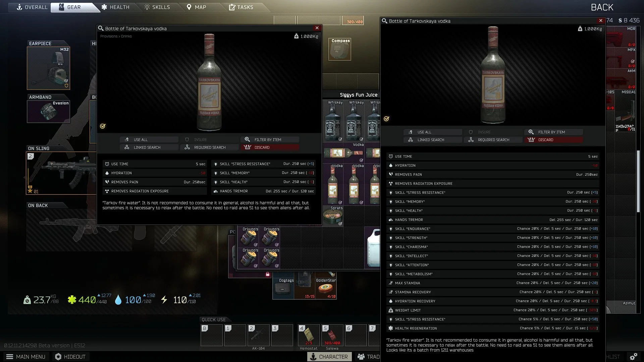The width and height of the screenshot is (644, 362).
Task: Click the "Siggys Fun Juice" container title
Action: click(359, 95)
